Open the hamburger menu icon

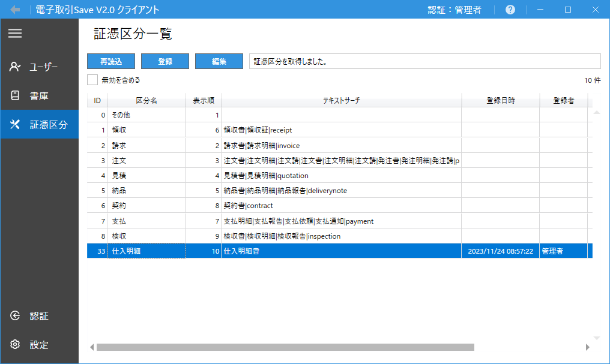pyautogui.click(x=15, y=34)
